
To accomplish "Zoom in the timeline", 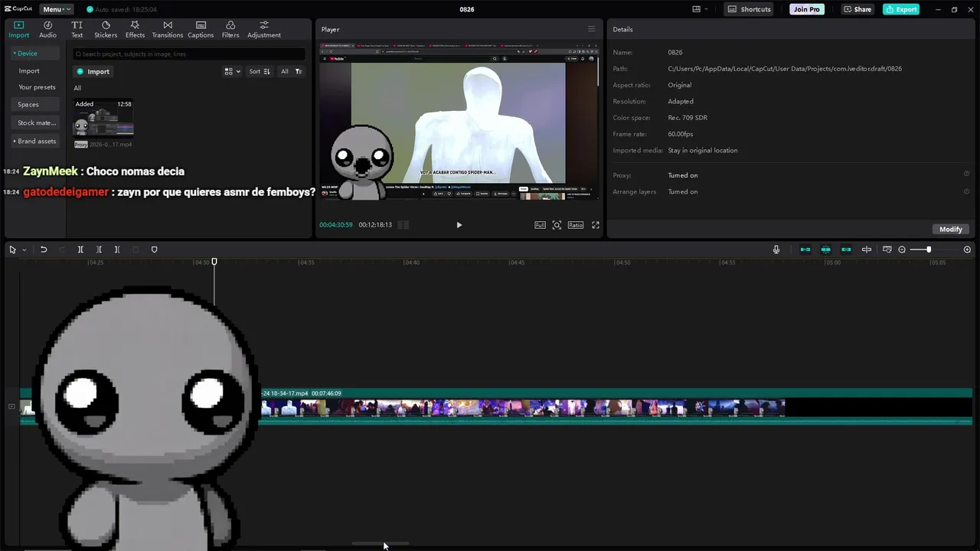I will (967, 249).
